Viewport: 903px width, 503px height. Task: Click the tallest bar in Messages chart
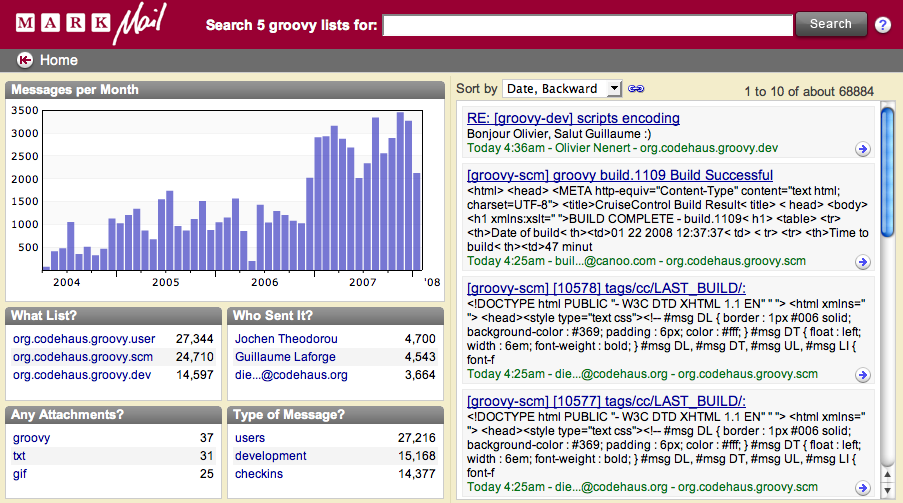pos(400,191)
